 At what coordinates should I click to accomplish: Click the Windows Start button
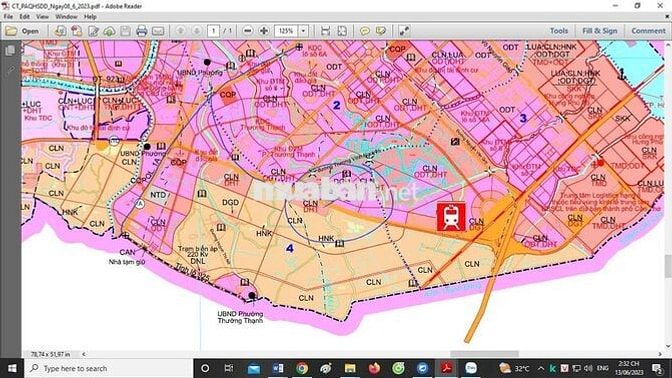pyautogui.click(x=12, y=368)
